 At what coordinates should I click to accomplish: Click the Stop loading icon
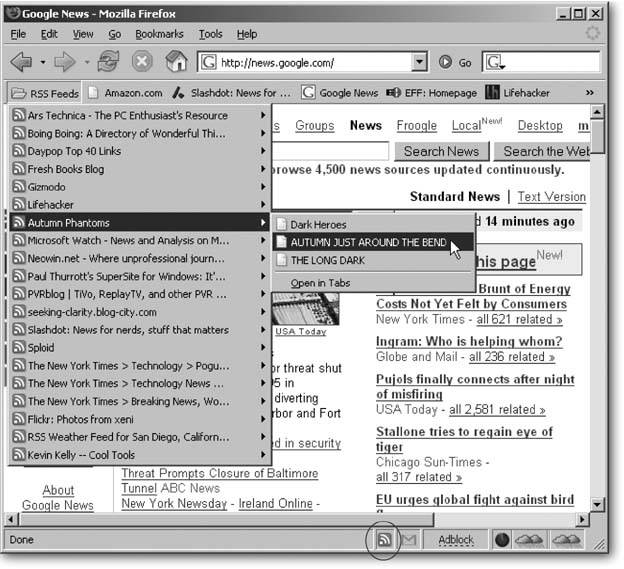[142, 62]
